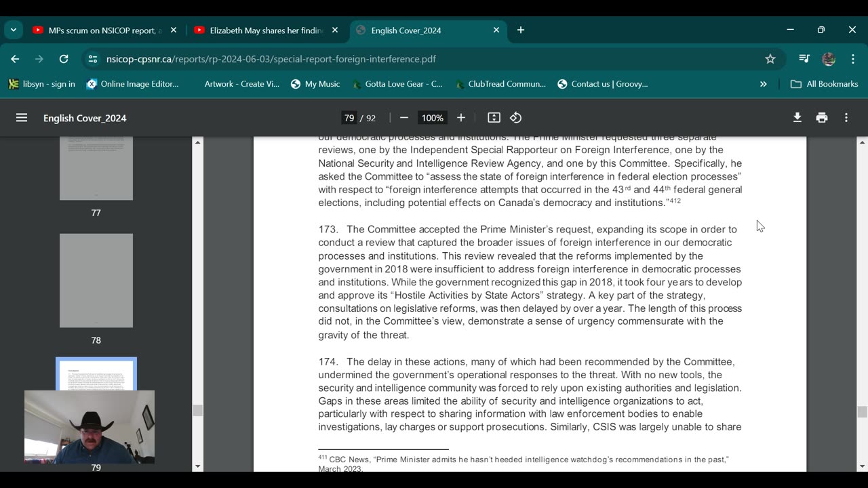
Task: Click thumbnail panel scroll down arrow
Action: pos(198,466)
